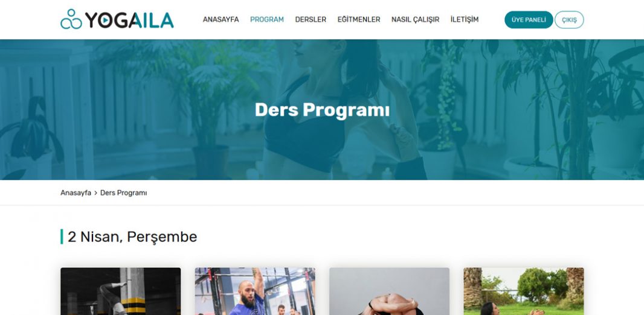Click the 2 Nisan, Perşembe date heading
Viewport: 644px width, 315px height.
132,237
